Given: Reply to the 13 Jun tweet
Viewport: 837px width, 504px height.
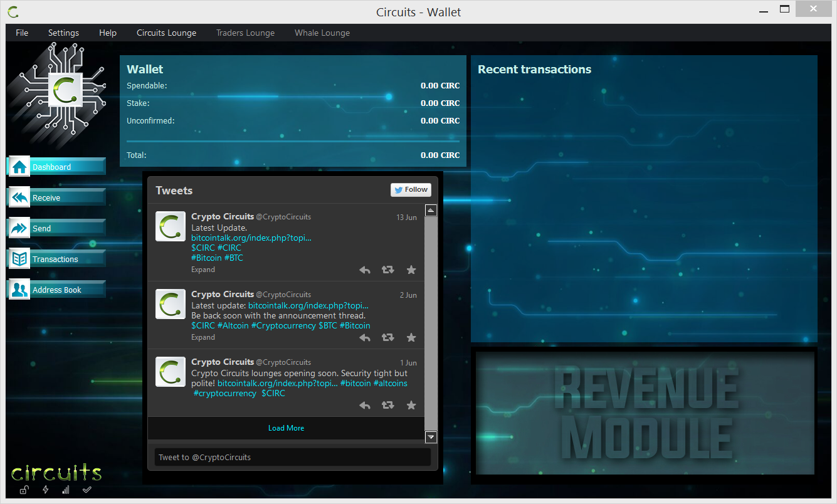Looking at the screenshot, I should 365,270.
